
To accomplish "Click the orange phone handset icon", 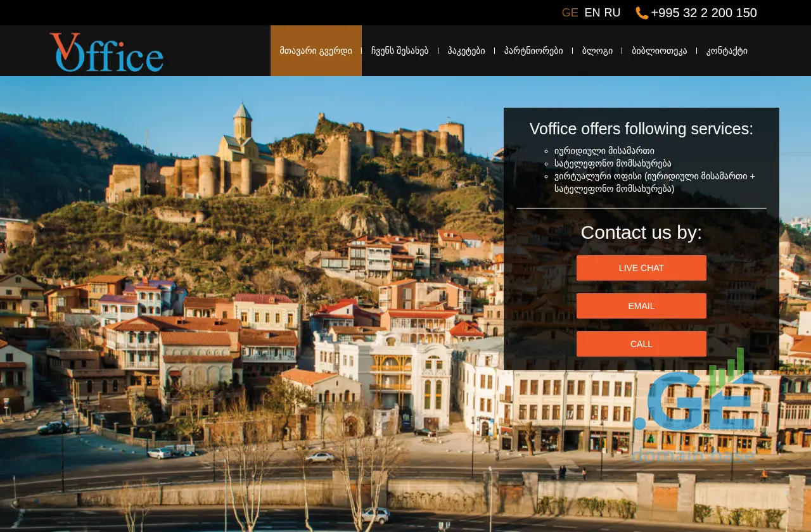I will point(642,13).
